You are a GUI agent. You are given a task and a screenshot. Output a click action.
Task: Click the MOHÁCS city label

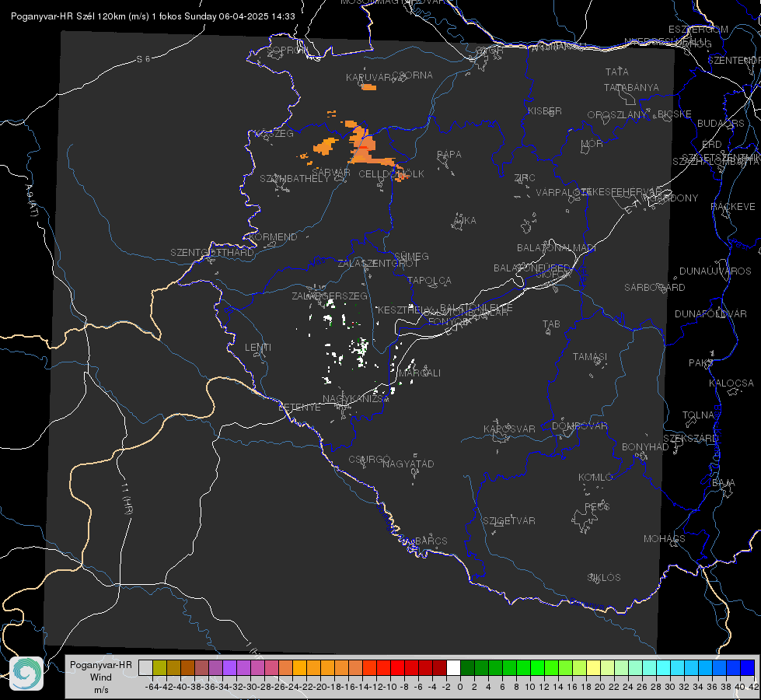(665, 539)
